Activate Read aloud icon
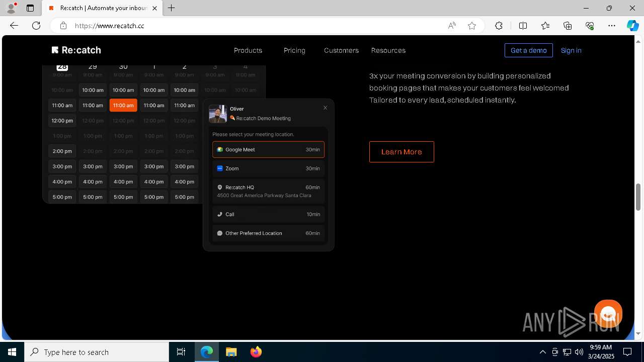This screenshot has height=362, width=644. pos(452,26)
